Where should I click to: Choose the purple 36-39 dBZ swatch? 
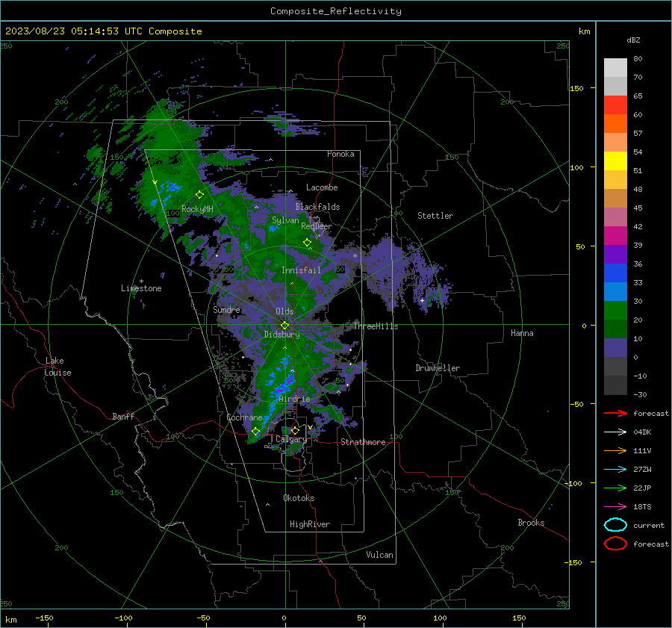615,254
